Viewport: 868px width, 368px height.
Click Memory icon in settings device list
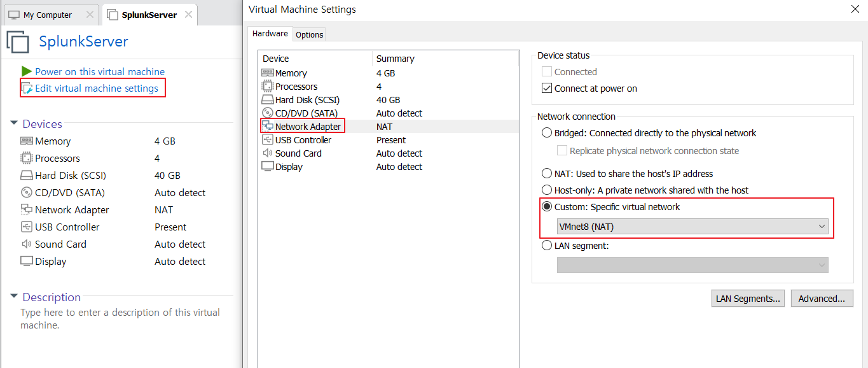coord(268,73)
